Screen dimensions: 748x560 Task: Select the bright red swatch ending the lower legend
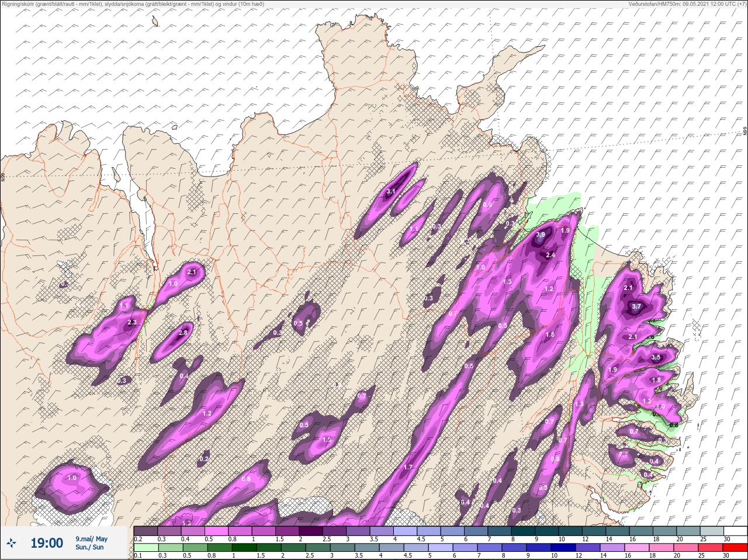point(735,548)
